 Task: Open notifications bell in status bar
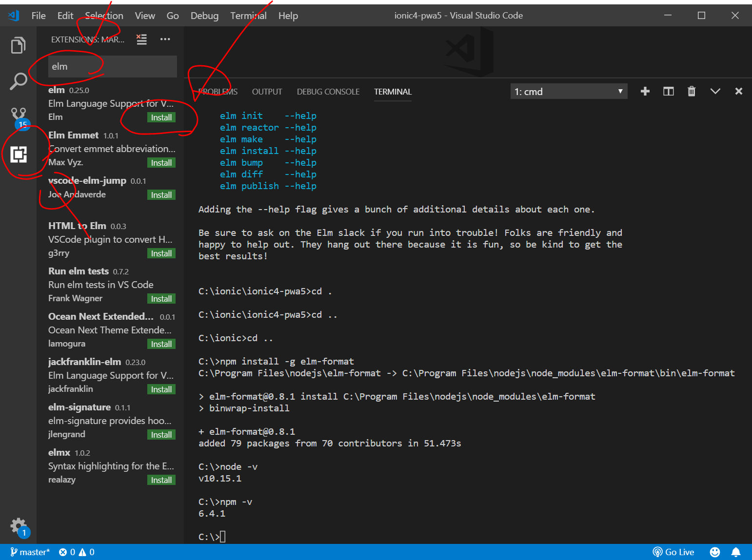[735, 552]
